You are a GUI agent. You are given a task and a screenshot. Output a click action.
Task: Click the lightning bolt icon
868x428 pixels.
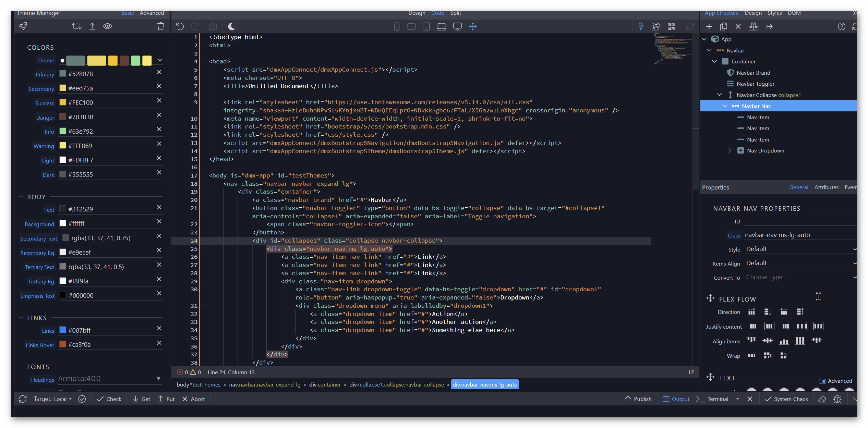(641, 26)
